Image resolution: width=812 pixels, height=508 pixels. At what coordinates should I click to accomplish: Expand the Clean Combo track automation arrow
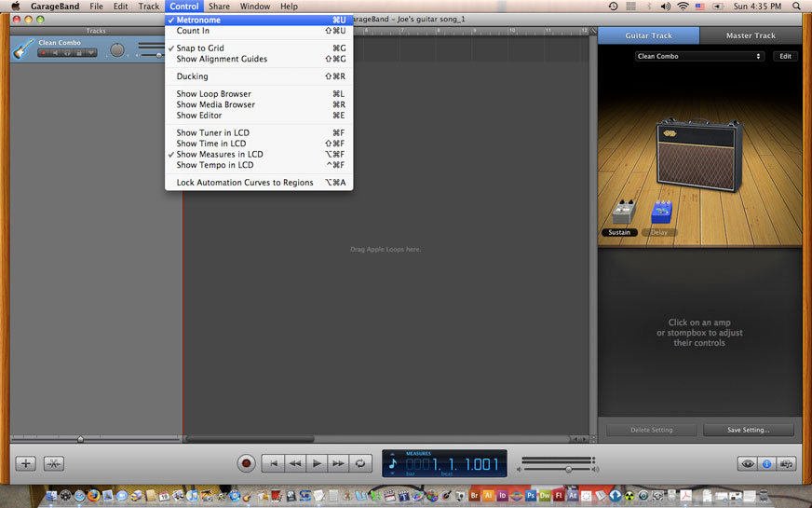click(91, 53)
